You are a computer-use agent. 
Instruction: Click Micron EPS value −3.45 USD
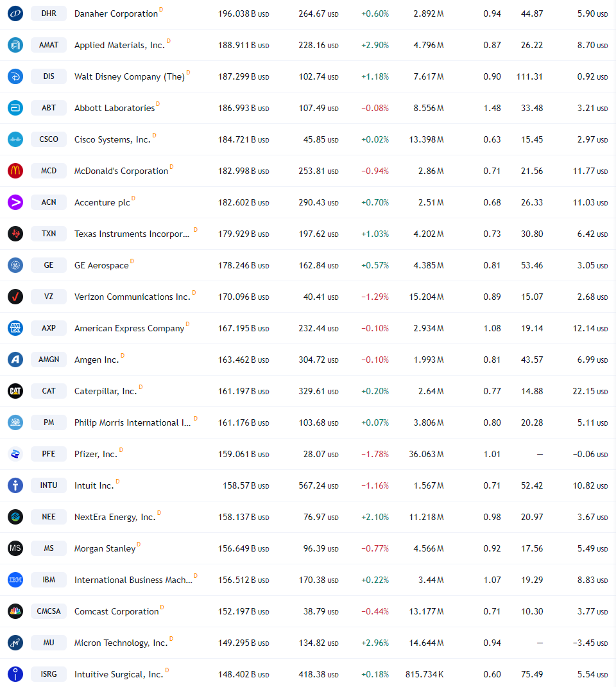click(590, 643)
